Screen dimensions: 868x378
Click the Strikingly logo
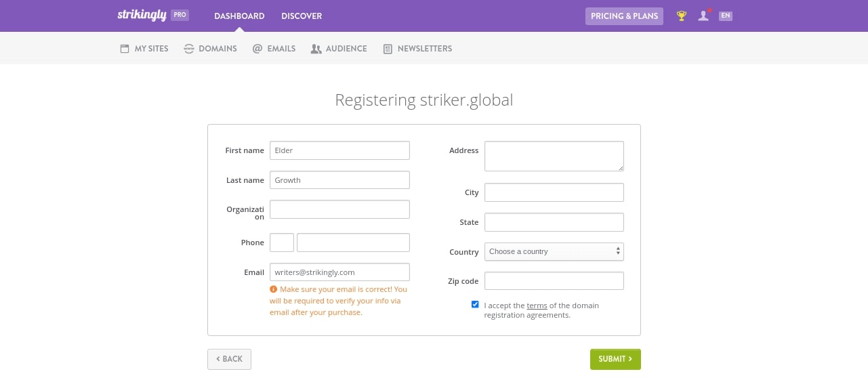[142, 16]
